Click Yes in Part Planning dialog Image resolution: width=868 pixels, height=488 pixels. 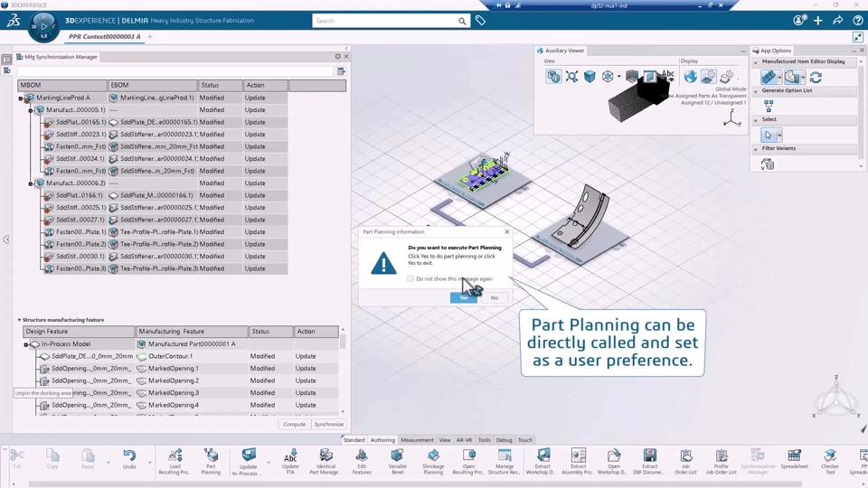point(464,297)
